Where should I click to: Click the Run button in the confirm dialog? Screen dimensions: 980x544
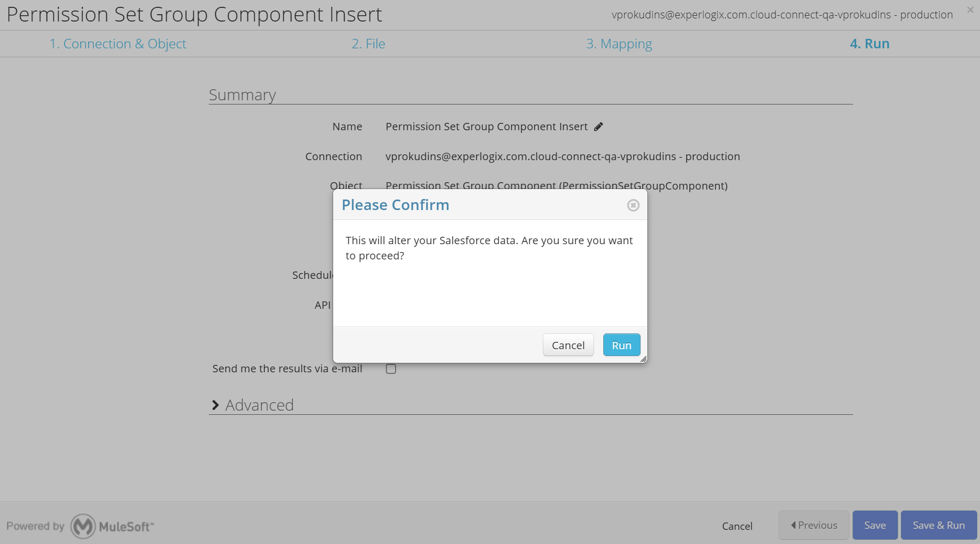(x=622, y=345)
